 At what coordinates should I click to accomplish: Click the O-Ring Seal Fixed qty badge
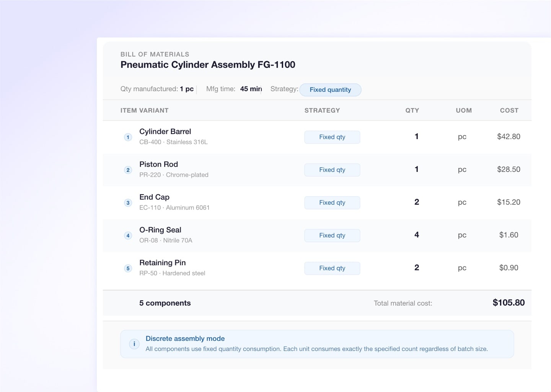pyautogui.click(x=332, y=235)
